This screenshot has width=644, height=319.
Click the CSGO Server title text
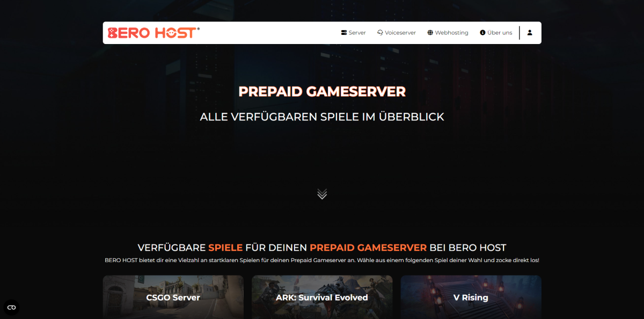173,298
